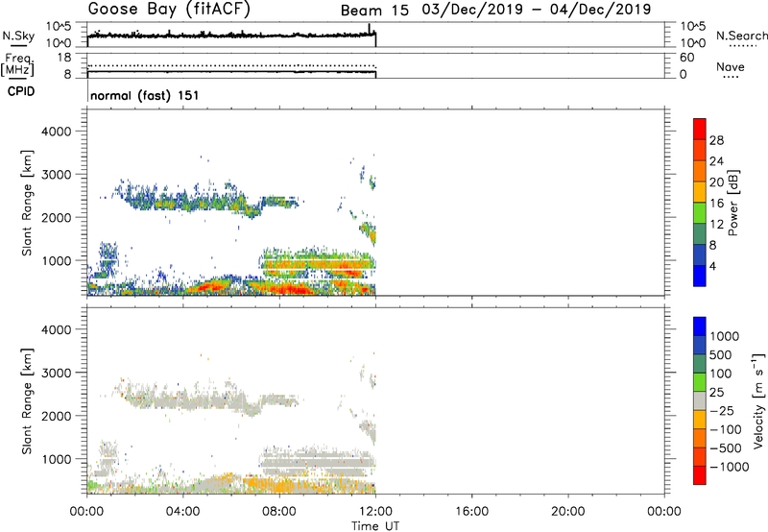Viewport: 768px width, 532px height.
Task: Click the "16" label on Power colorbar
Action: [716, 204]
